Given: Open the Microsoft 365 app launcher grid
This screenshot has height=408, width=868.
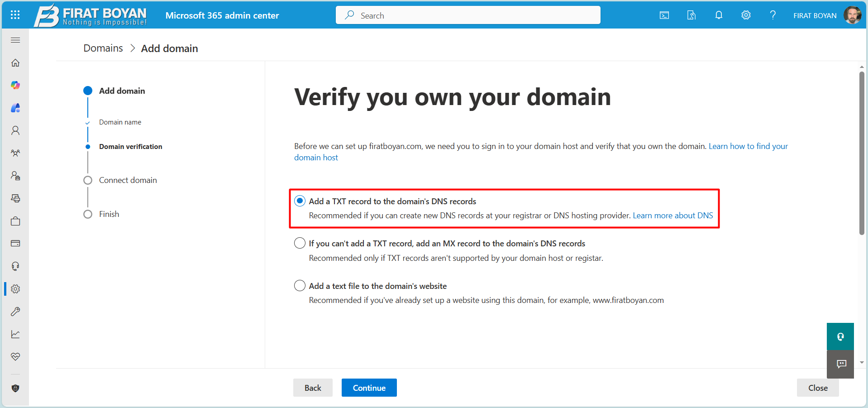Looking at the screenshot, I should [15, 15].
